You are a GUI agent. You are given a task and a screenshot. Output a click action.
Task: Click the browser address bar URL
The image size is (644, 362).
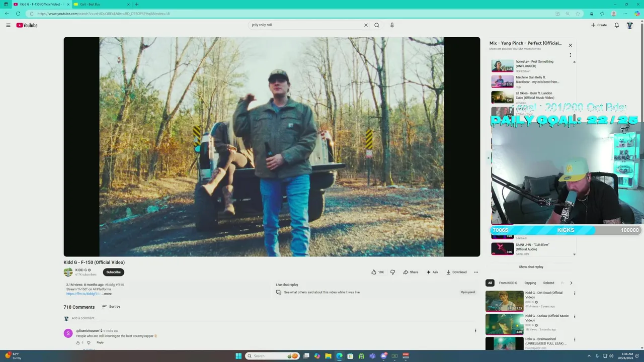click(x=103, y=14)
